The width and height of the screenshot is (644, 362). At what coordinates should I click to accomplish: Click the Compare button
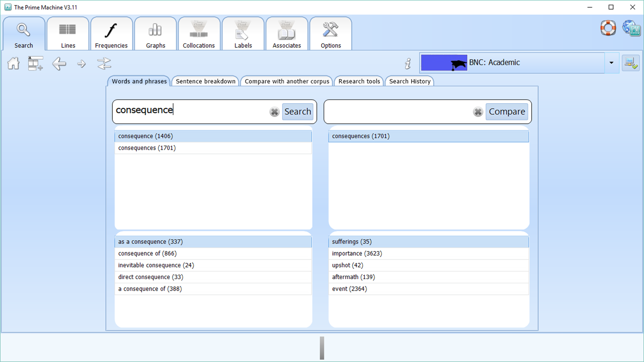pos(507,112)
